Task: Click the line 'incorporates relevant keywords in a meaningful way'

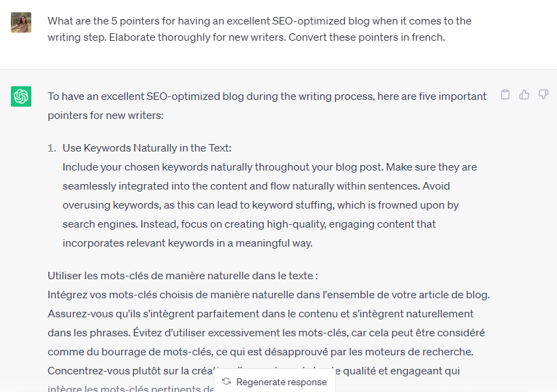Action: [x=188, y=243]
